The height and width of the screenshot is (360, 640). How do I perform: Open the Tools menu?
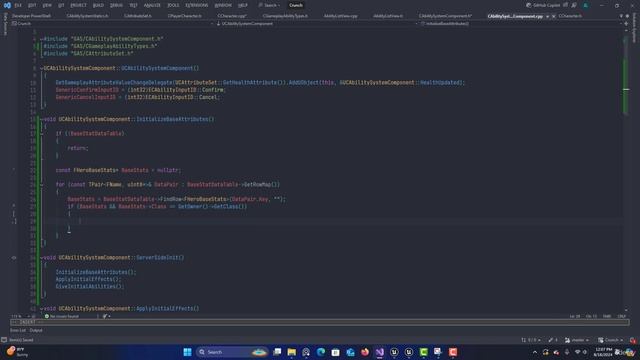(x=173, y=5)
